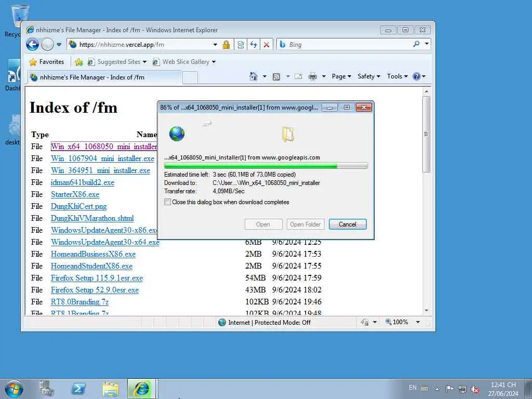The width and height of the screenshot is (532, 399).
Task: Open the Tools menu
Action: tap(397, 76)
